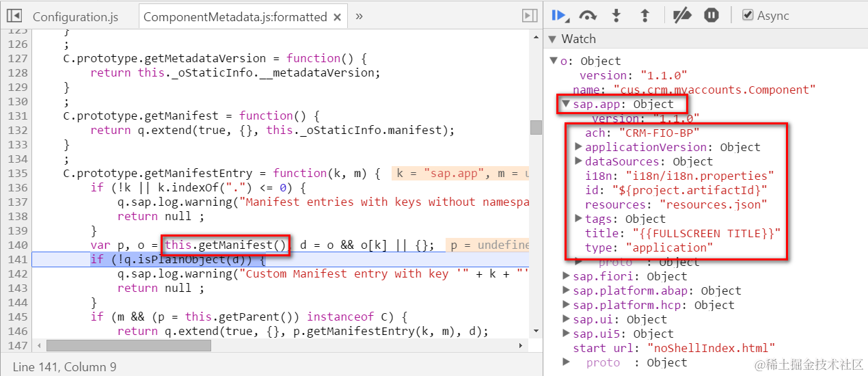Screen dimensions: 868x376
Task: Expand the tags object
Action: pyautogui.click(x=578, y=219)
